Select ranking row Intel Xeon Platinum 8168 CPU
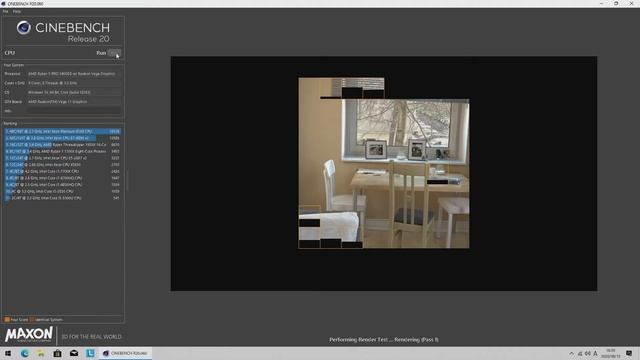Image resolution: width=640 pixels, height=360 pixels. [x=62, y=131]
